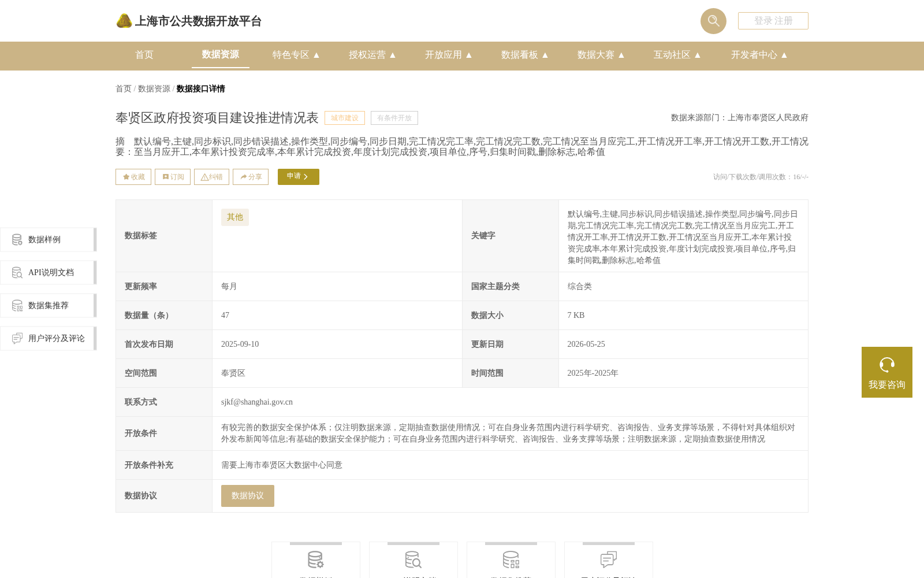Click the 其他 data tag
924x578 pixels.
[x=235, y=217]
